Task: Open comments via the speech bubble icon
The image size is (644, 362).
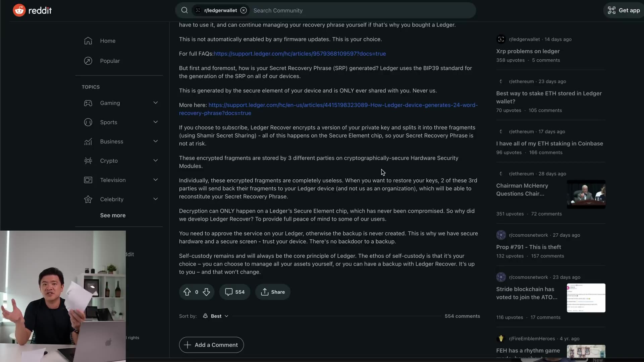Action: coord(229,292)
